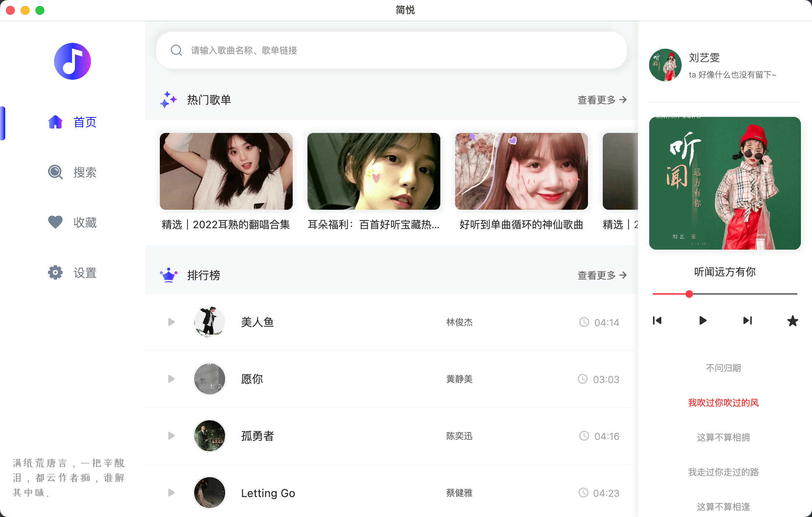Skip to the next track
812x517 pixels.
pos(747,321)
